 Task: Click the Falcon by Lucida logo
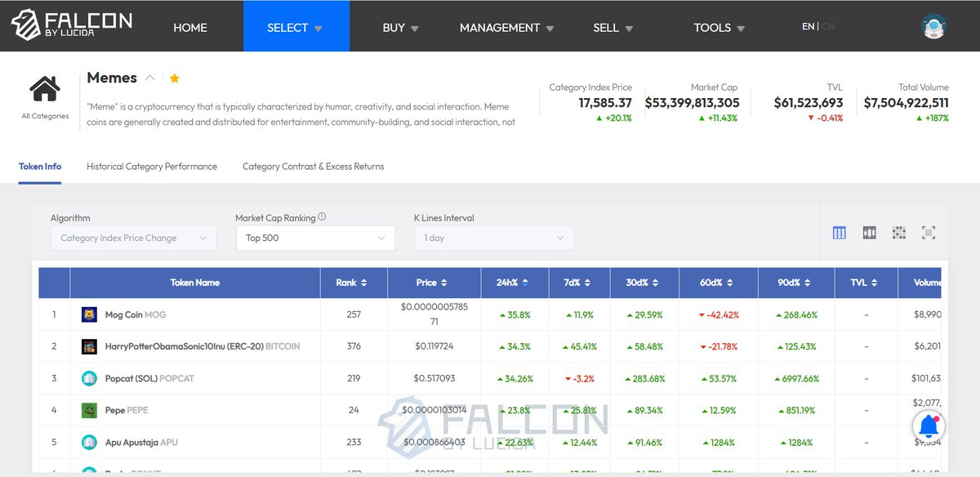point(71,25)
